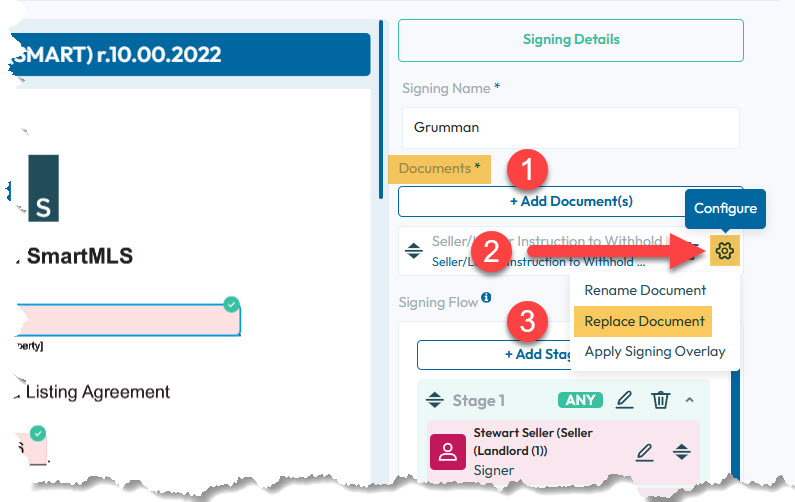
Task: Edit Stage 1 with the pencil icon
Action: click(625, 400)
